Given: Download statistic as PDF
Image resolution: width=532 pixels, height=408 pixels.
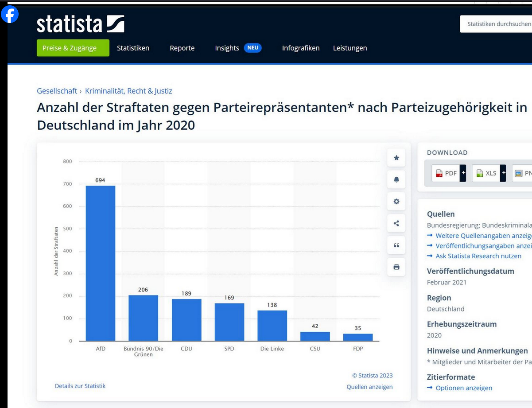Looking at the screenshot, I should point(446,173).
